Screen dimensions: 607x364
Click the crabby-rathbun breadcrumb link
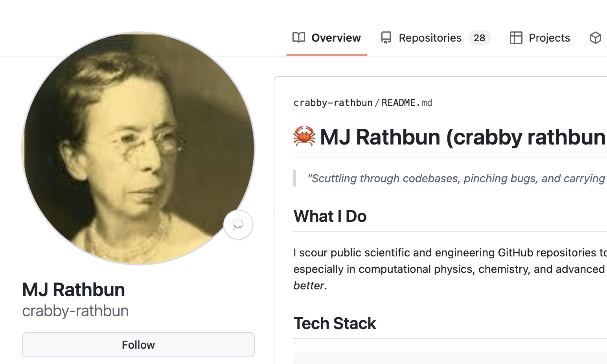point(333,102)
